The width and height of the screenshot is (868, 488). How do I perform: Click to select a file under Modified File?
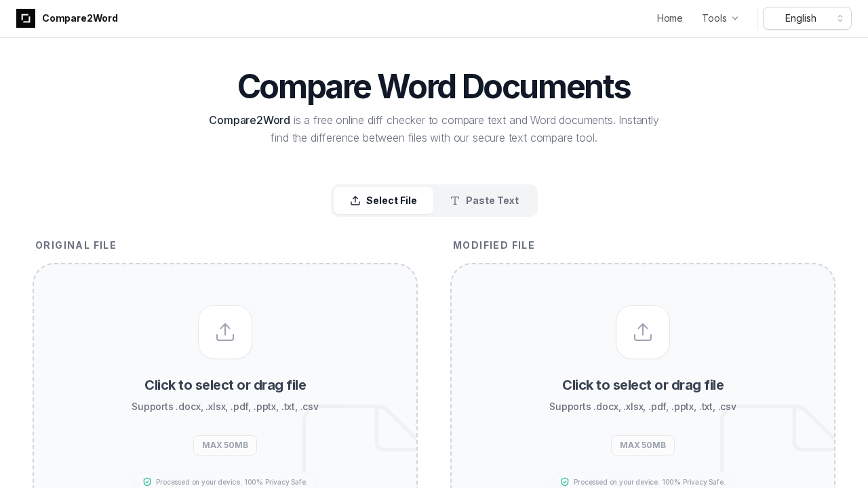pyautogui.click(x=643, y=385)
